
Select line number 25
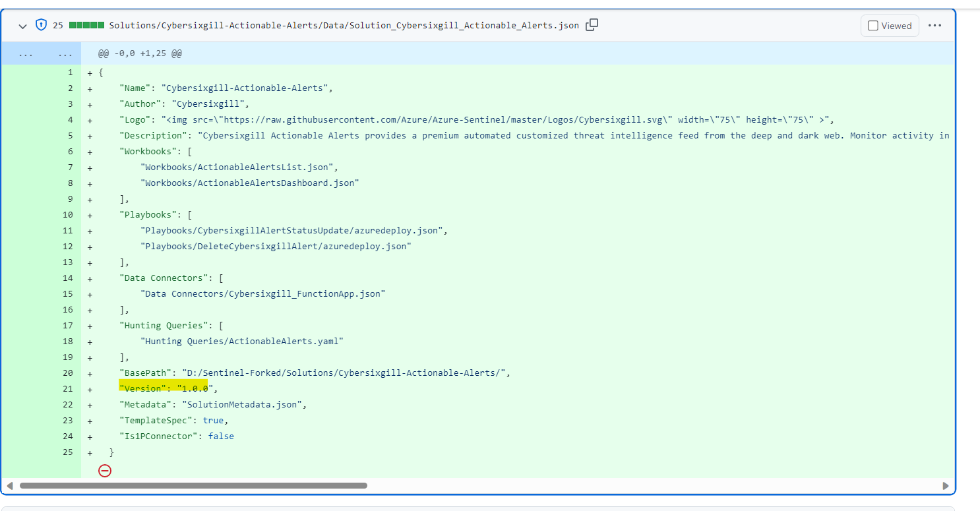(68, 452)
